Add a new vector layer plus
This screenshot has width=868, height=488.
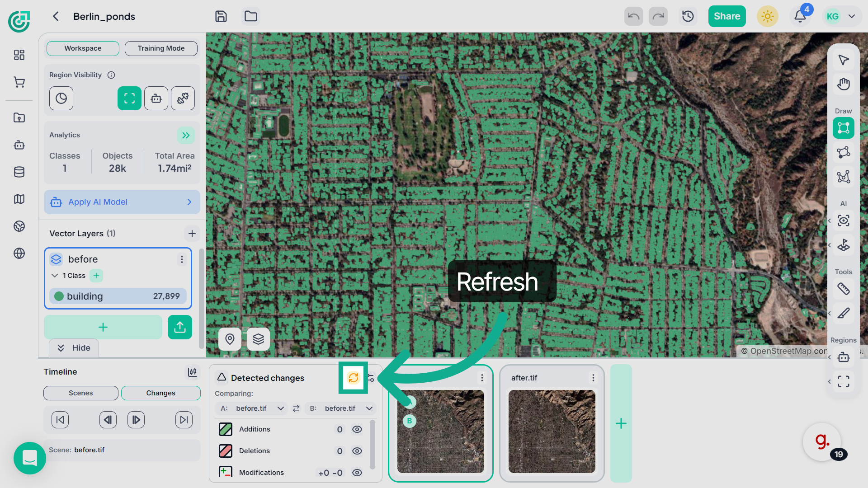[x=192, y=234]
